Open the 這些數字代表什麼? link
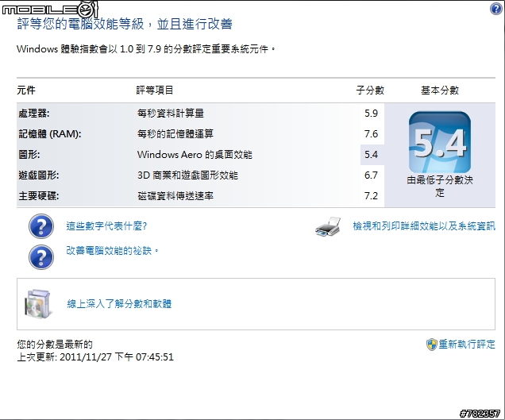The width and height of the screenshot is (505, 420). (x=106, y=225)
